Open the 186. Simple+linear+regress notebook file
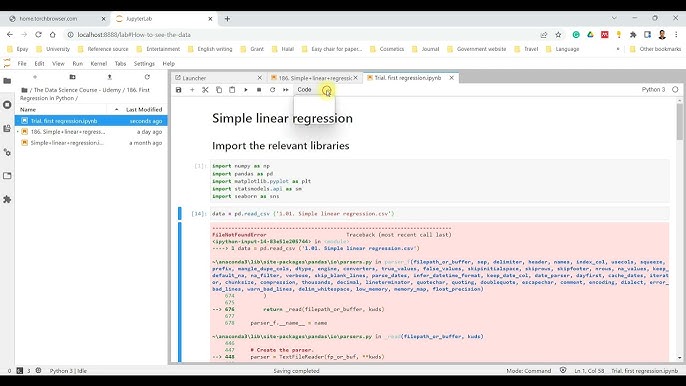The image size is (686, 386). click(68, 132)
